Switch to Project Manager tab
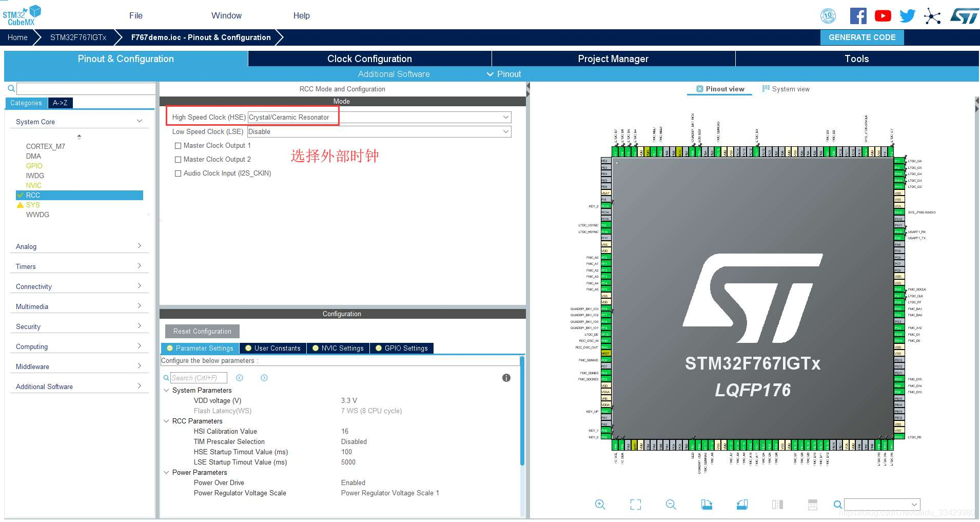 pos(613,59)
